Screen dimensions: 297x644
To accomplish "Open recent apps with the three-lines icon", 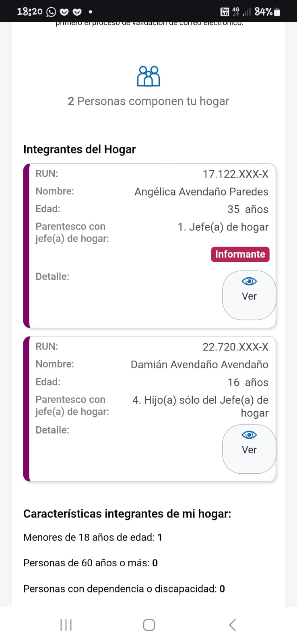I will 66,625.
